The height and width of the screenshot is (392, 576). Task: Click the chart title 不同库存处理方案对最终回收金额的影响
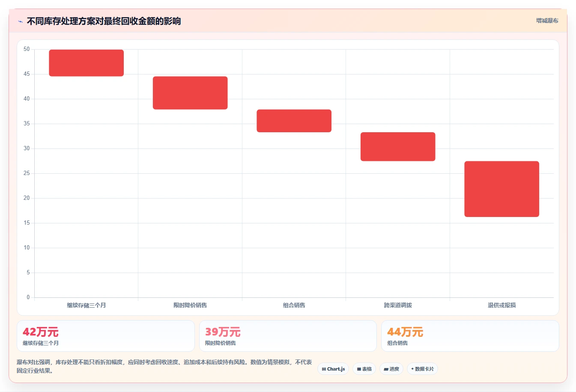104,21
